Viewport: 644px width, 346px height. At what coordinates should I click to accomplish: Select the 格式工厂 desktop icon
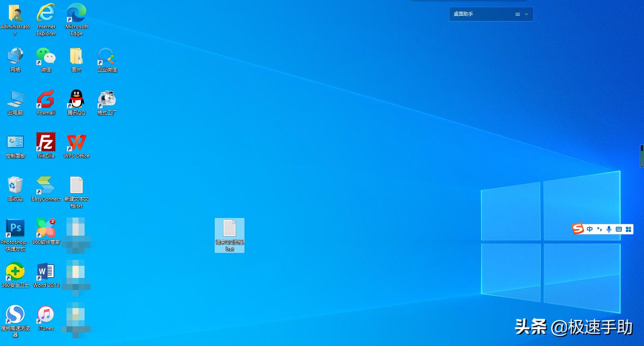point(107,99)
